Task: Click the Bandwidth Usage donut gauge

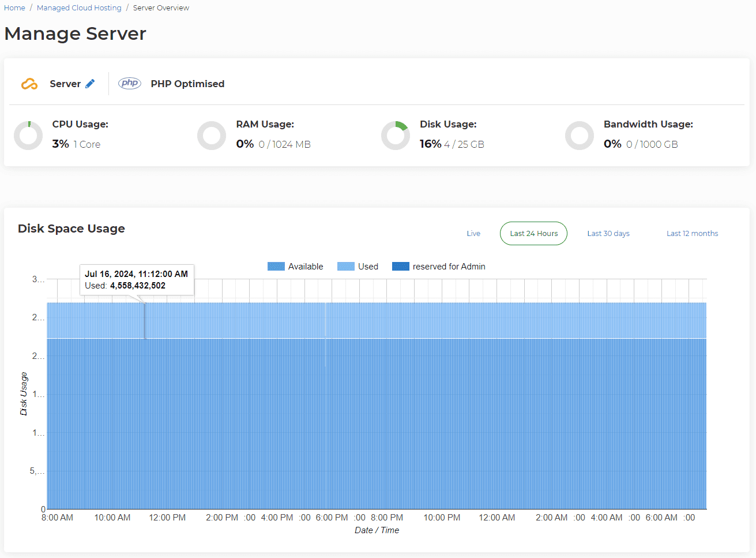Action: coord(580,136)
